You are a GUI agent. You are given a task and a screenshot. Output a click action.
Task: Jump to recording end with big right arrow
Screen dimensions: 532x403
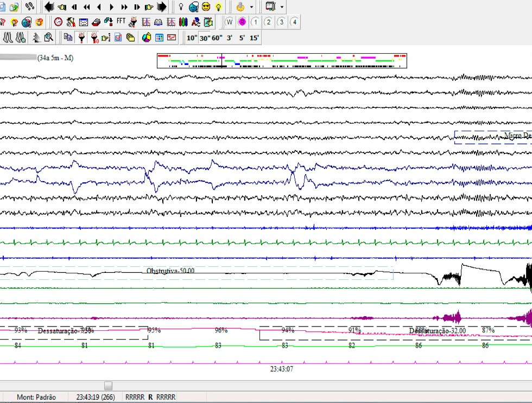click(162, 7)
